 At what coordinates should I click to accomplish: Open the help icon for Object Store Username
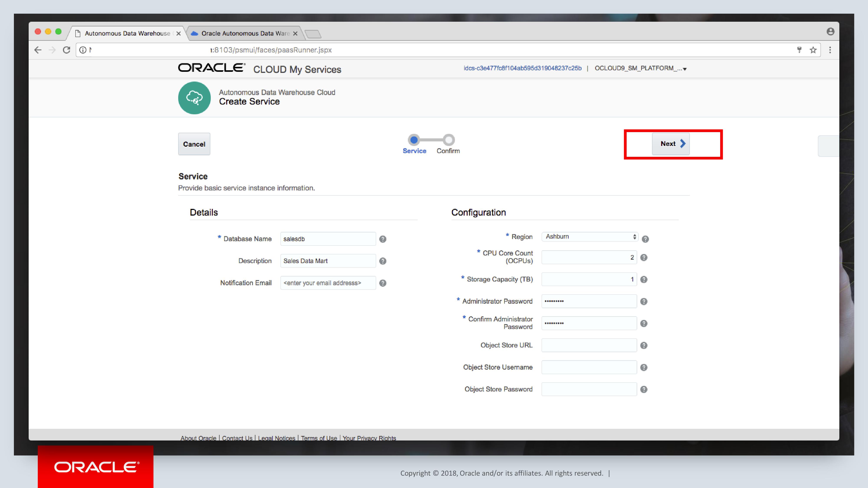(x=644, y=367)
